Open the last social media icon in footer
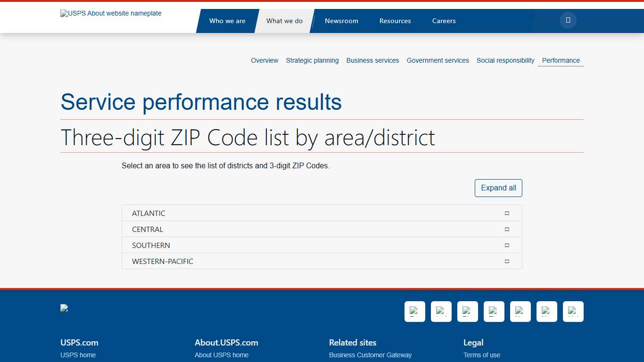This screenshot has height=362, width=644. coord(573,312)
